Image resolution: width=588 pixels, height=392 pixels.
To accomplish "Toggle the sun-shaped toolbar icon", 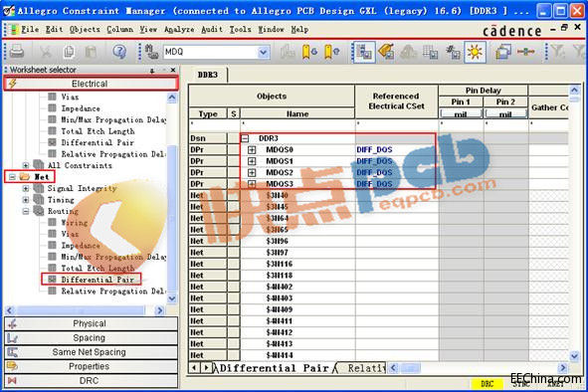I will click(x=475, y=52).
